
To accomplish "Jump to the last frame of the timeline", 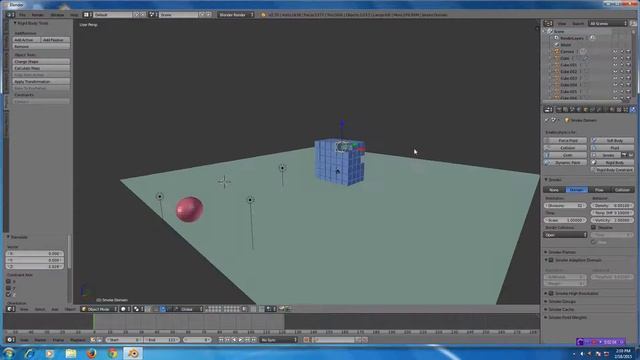I will coord(254,340).
